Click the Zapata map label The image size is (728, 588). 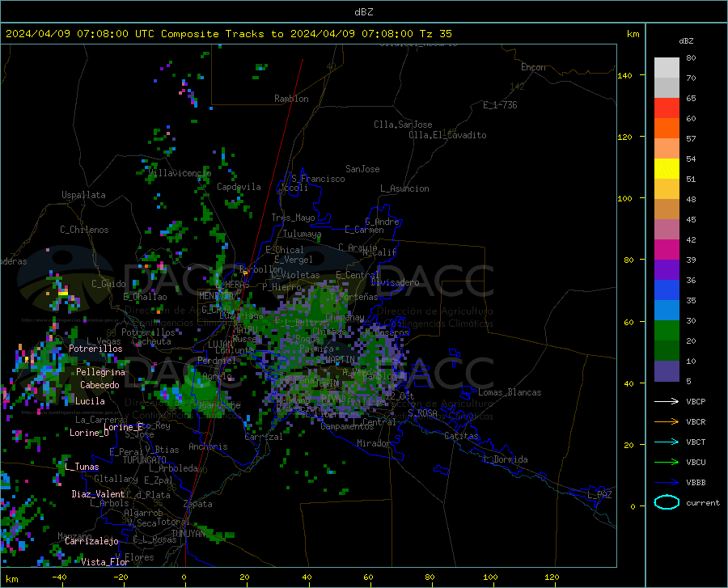pos(198,504)
